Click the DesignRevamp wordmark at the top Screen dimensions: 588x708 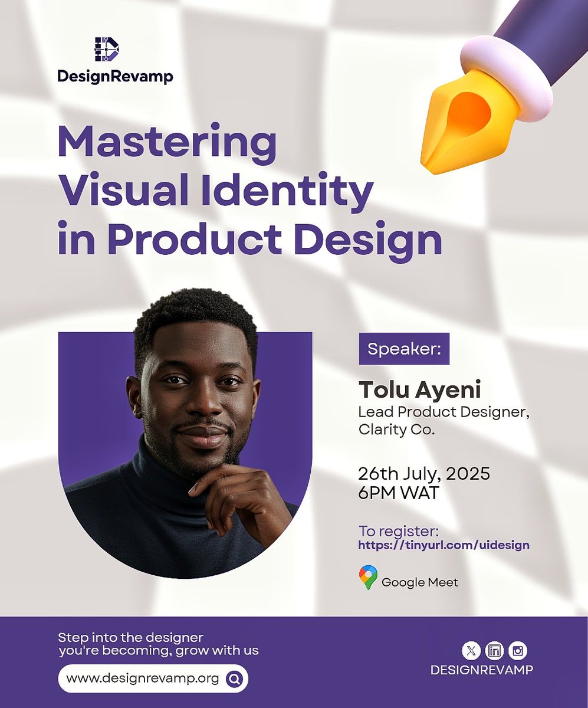pyautogui.click(x=114, y=76)
